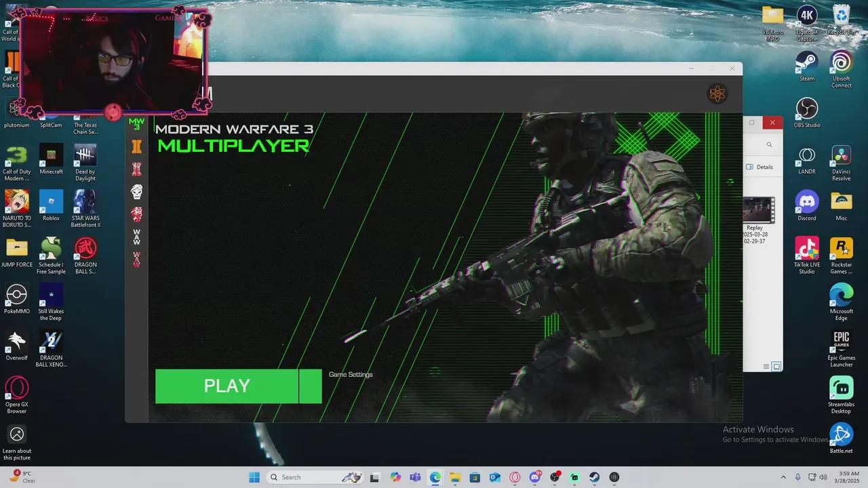868x488 pixels.
Task: Open Game Settings link
Action: pos(351,374)
